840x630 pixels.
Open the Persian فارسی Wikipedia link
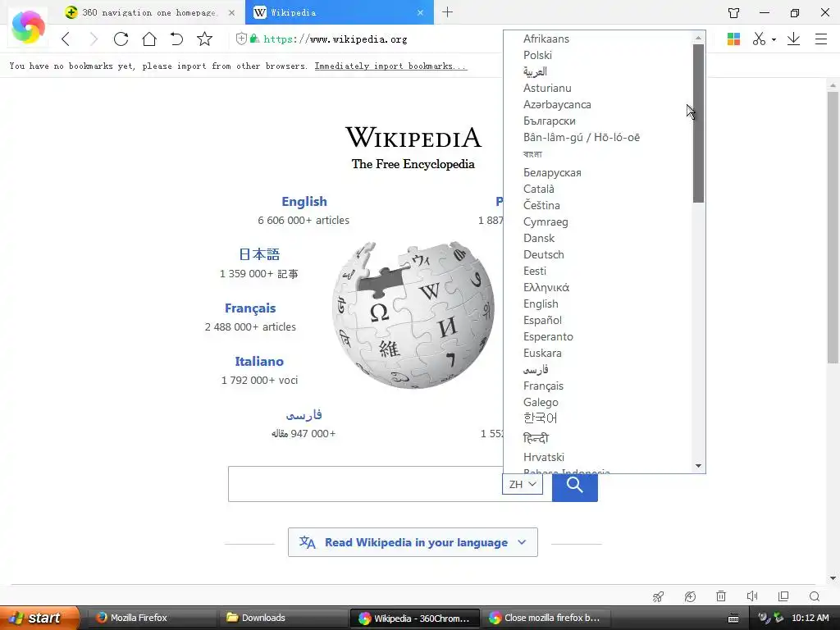pyautogui.click(x=304, y=414)
